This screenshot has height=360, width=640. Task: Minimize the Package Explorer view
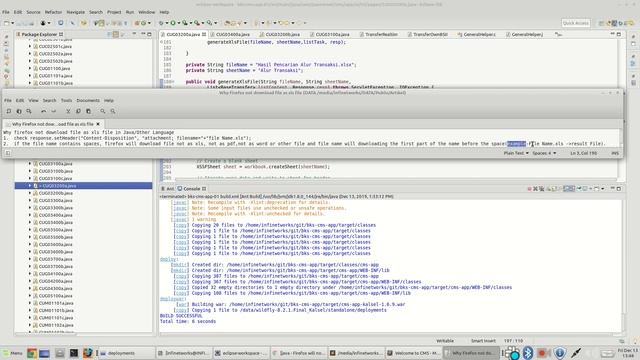143,34
